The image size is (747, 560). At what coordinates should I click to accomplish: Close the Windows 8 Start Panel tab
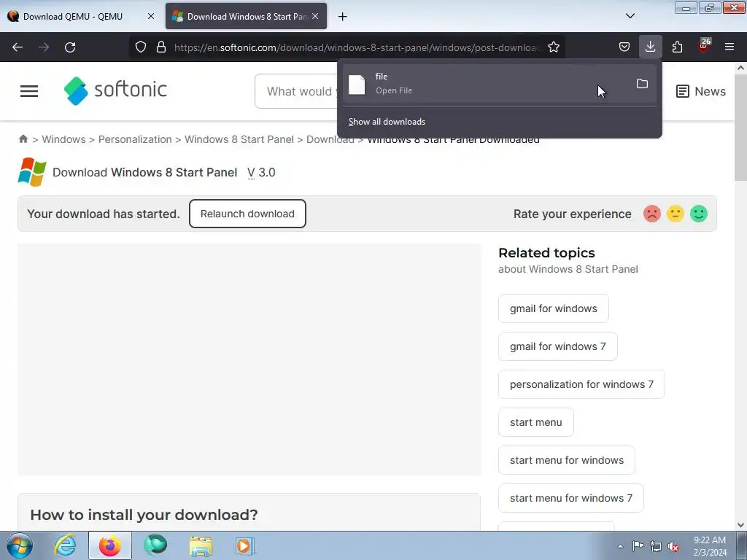pyautogui.click(x=315, y=16)
